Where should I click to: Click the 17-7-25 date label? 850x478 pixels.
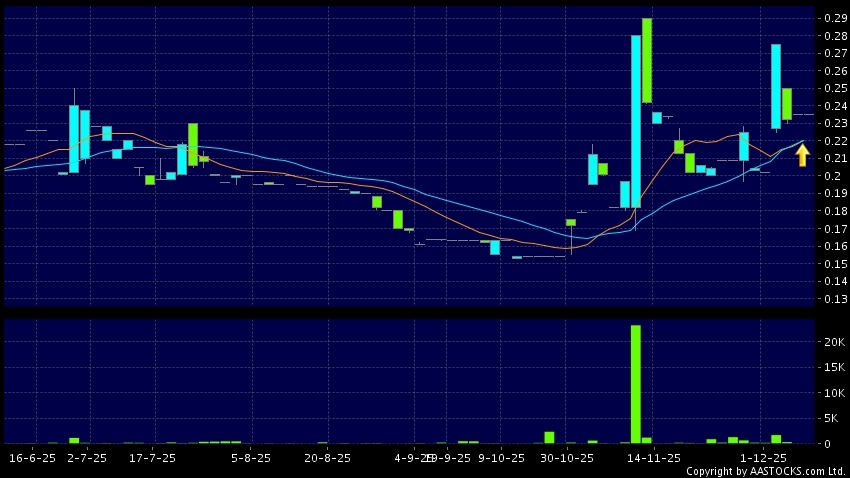(154, 458)
